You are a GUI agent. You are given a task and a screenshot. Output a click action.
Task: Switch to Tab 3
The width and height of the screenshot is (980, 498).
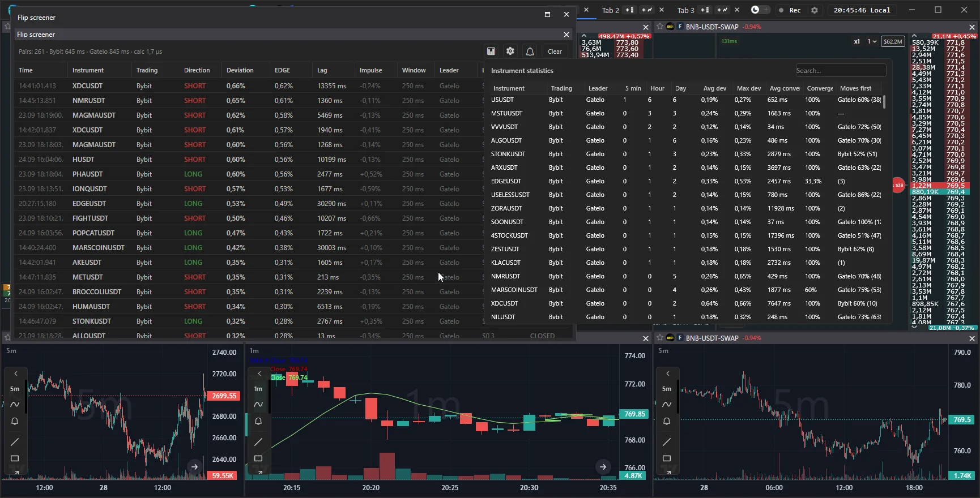coord(685,10)
